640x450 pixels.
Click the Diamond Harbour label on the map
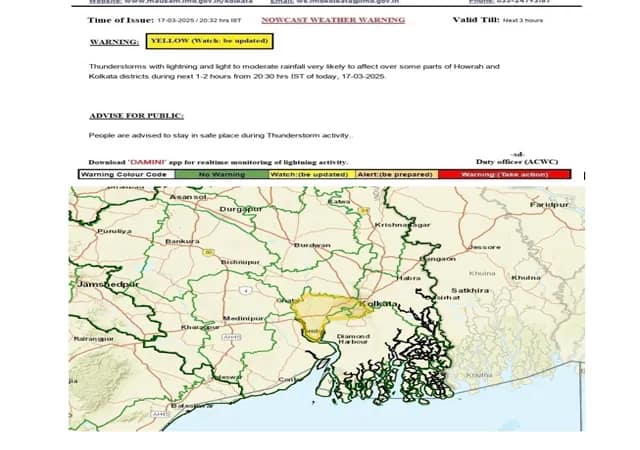coord(353,339)
